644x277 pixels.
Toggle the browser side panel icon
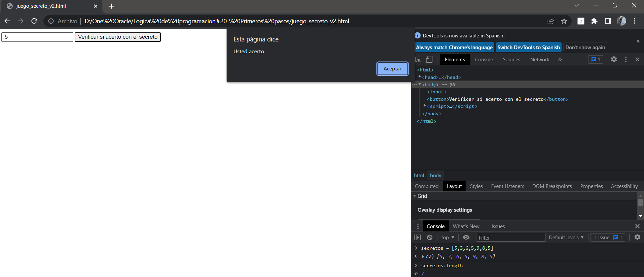[608, 21]
